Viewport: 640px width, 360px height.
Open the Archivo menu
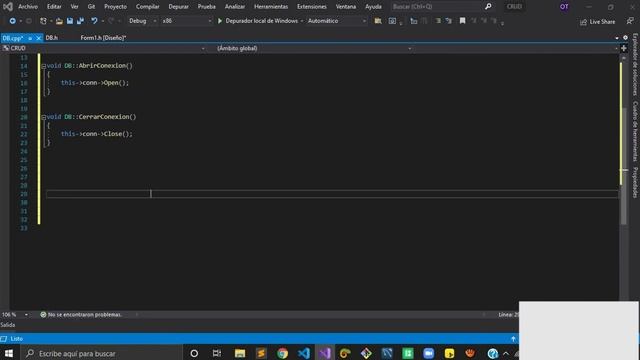pyautogui.click(x=28, y=7)
